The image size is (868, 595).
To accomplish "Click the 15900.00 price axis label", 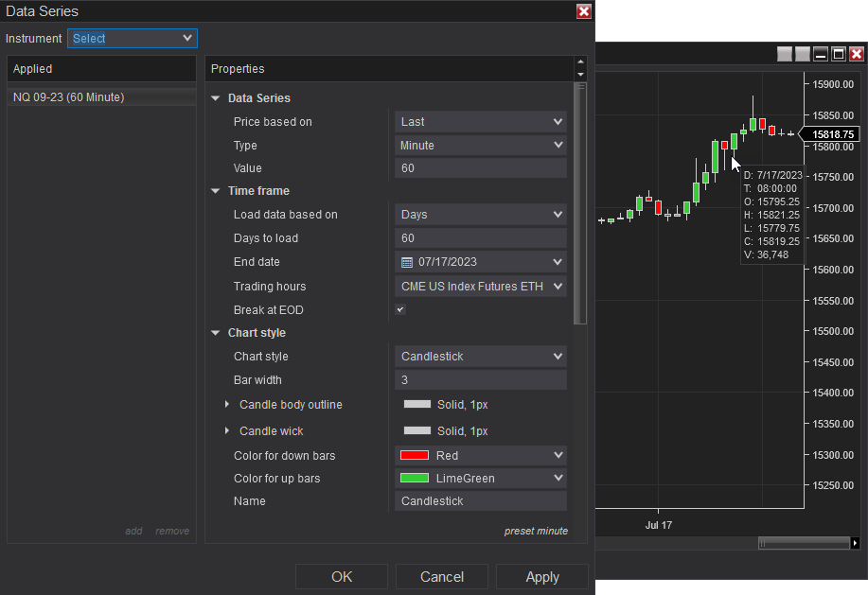I will [833, 84].
